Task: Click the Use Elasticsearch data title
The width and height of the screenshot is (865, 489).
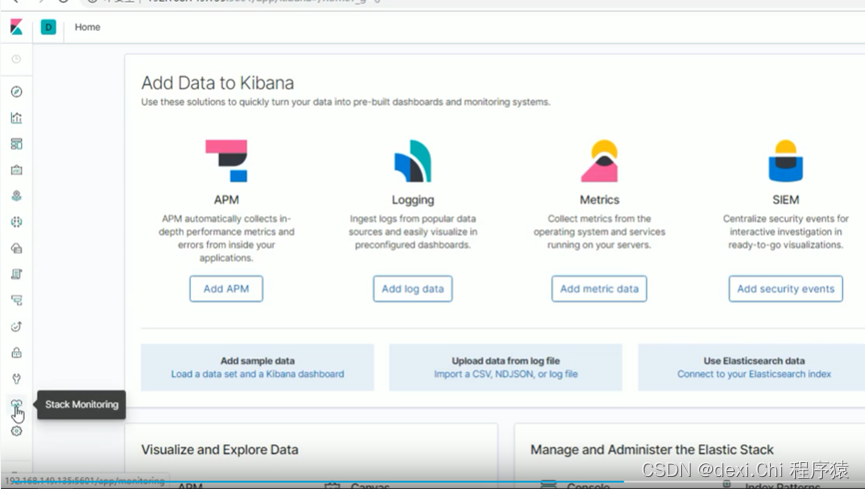Action: tap(754, 361)
